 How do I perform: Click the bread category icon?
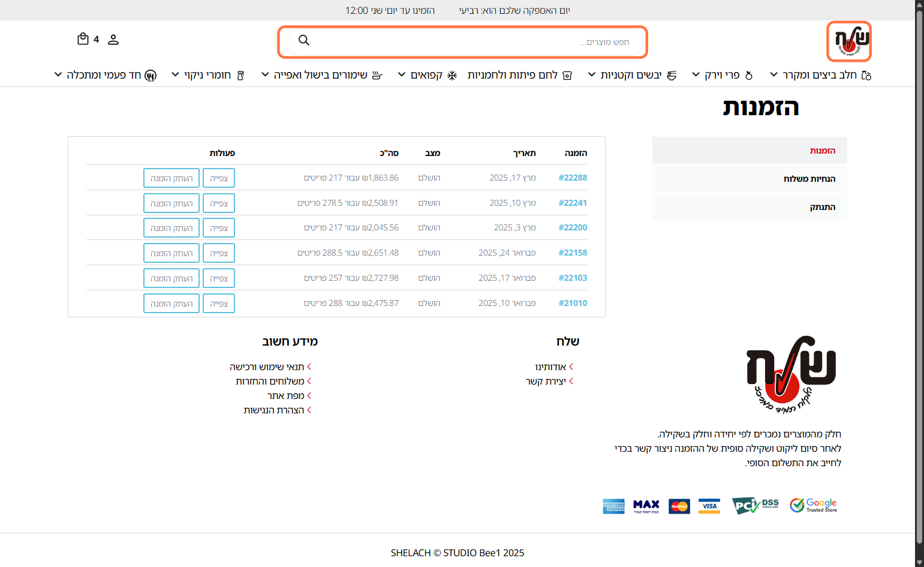(x=567, y=75)
